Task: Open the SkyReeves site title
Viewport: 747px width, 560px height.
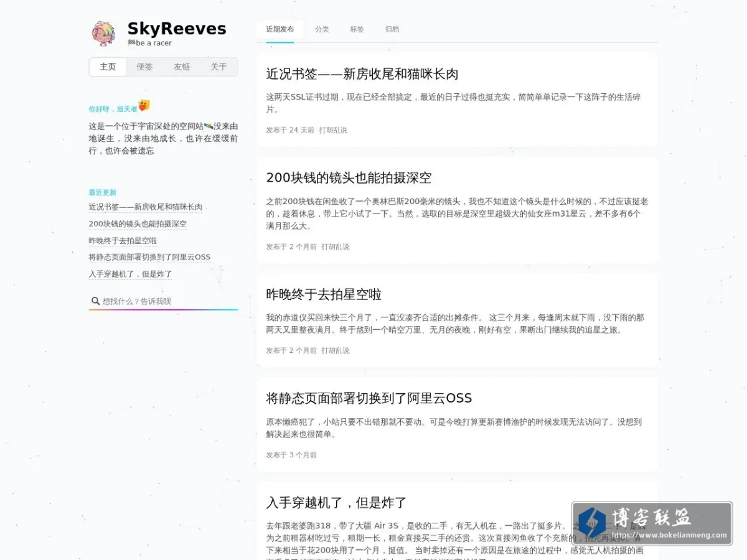Action: [177, 29]
